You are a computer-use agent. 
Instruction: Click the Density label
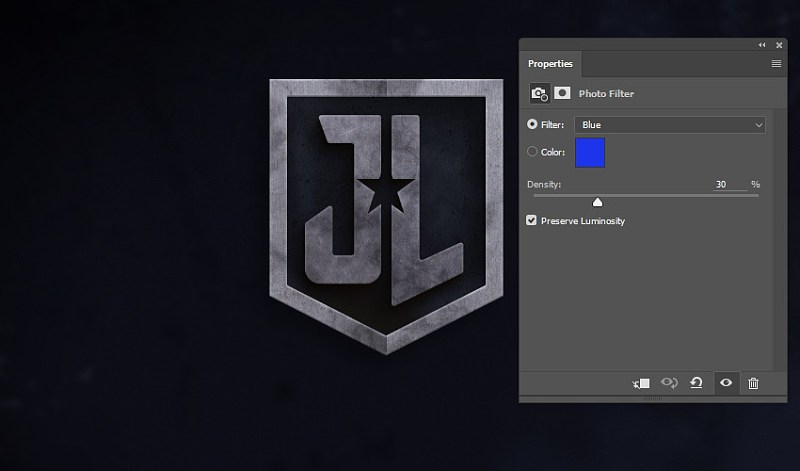544,184
